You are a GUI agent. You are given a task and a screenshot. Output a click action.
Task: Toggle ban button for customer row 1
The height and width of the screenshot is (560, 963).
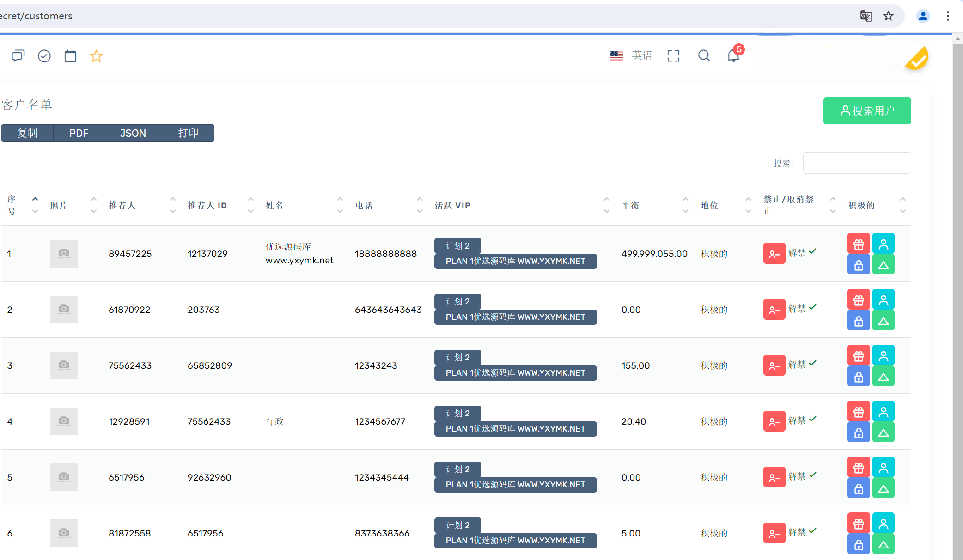click(x=774, y=254)
